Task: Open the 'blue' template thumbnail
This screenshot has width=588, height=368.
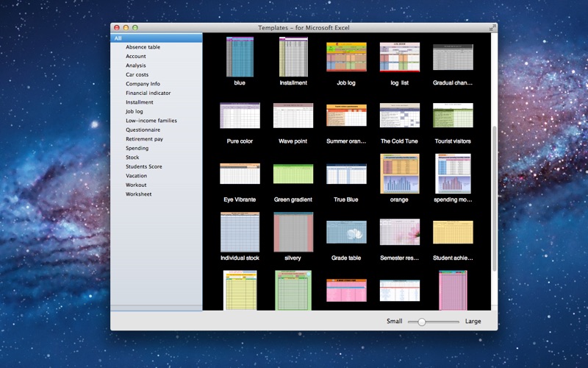Action: coord(240,57)
